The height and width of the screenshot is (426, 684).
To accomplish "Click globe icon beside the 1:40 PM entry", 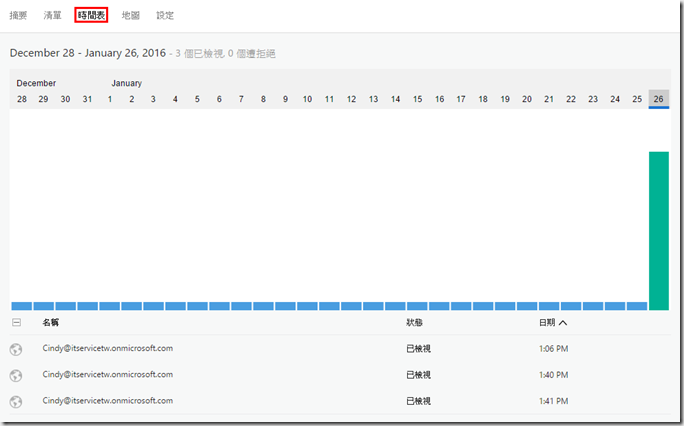I will 16,375.
